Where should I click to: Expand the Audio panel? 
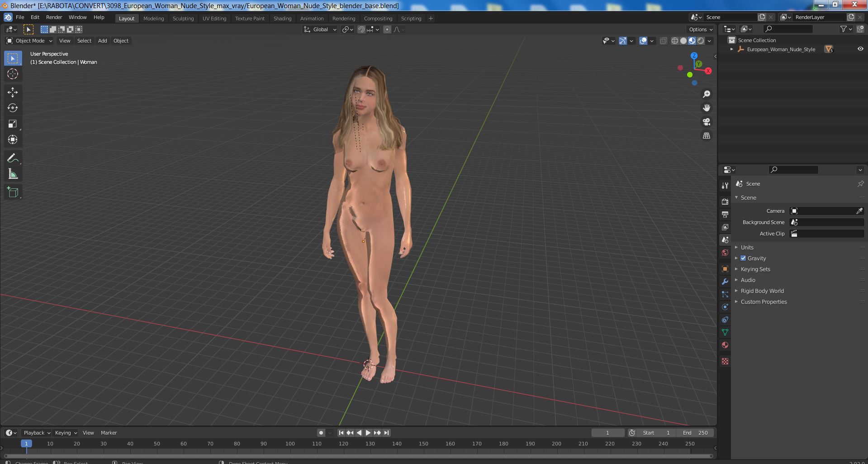click(748, 280)
